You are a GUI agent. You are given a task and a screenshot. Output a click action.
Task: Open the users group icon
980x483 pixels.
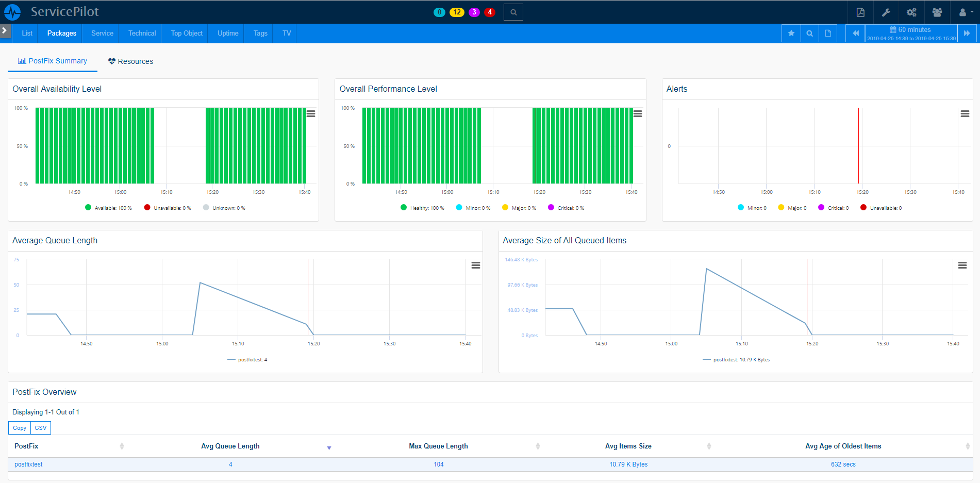click(937, 12)
